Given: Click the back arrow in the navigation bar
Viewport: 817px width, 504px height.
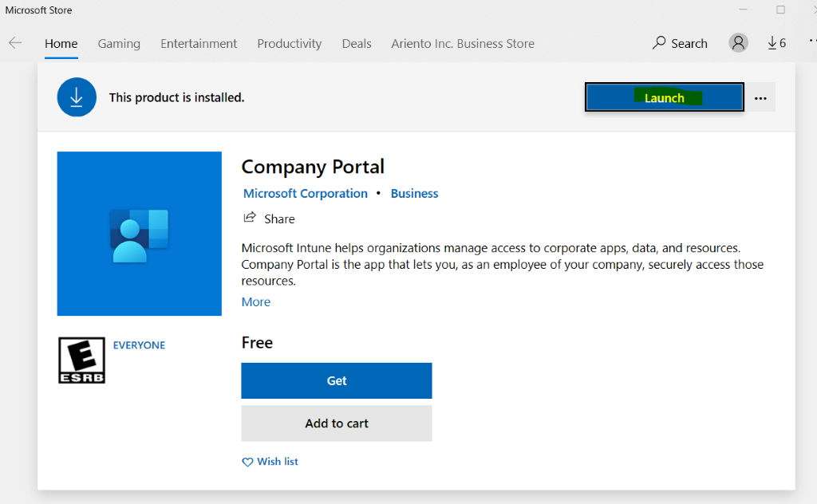Looking at the screenshot, I should [x=15, y=43].
